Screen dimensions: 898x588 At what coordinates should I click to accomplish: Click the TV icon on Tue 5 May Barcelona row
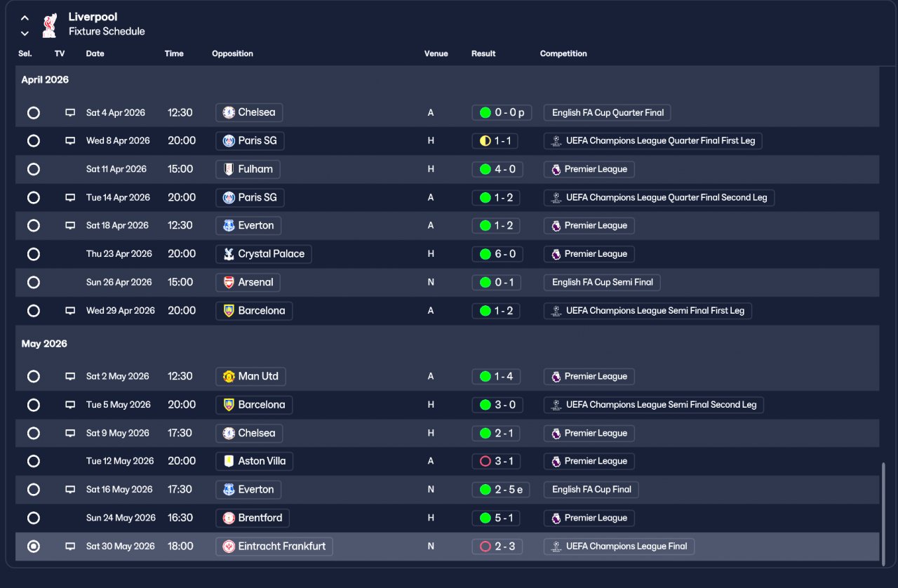point(70,404)
